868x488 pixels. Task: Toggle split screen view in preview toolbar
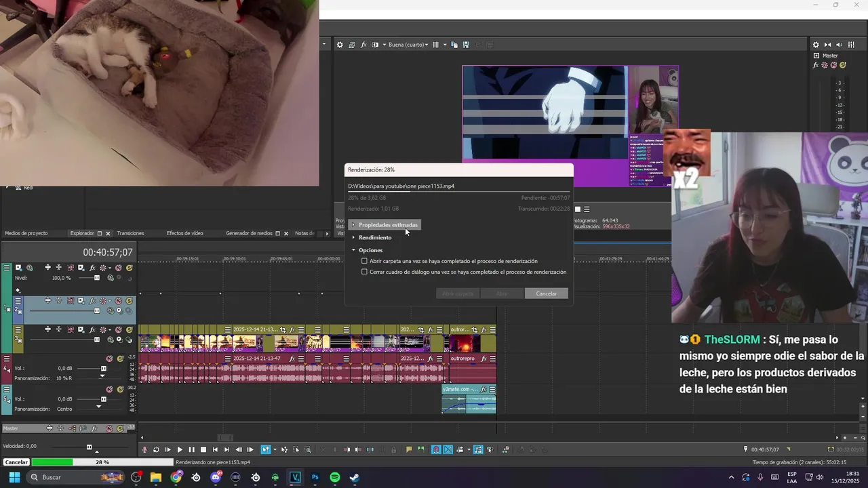(375, 45)
